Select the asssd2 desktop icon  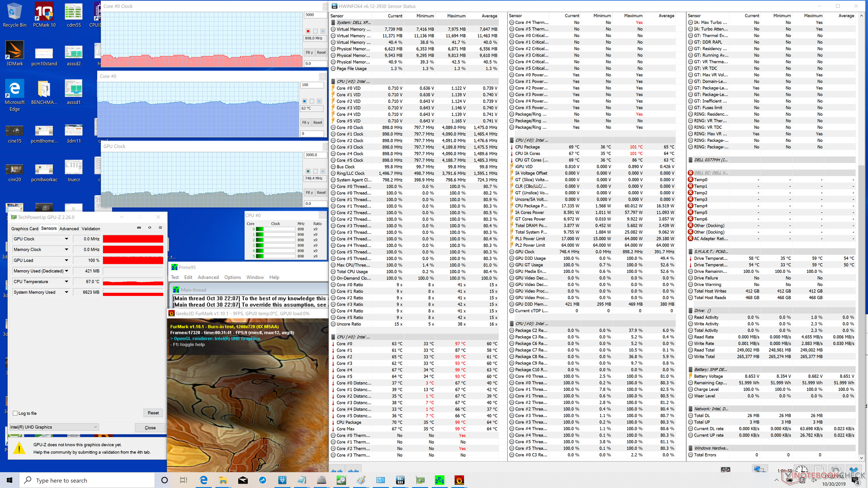tap(74, 56)
